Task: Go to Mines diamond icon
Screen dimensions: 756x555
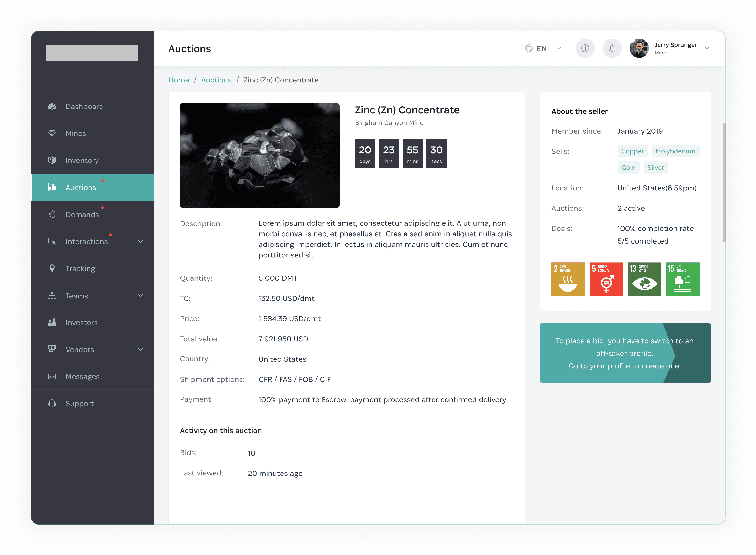Action: coord(52,133)
